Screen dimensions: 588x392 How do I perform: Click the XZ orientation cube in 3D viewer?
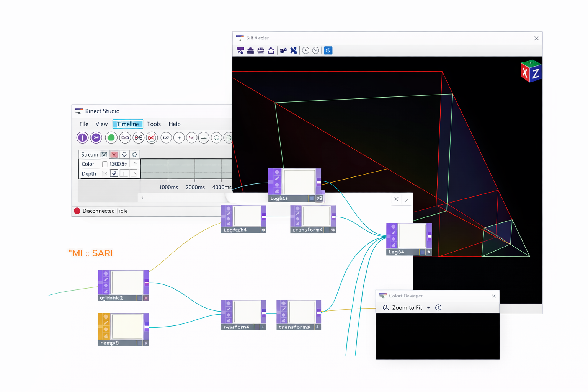tap(531, 72)
